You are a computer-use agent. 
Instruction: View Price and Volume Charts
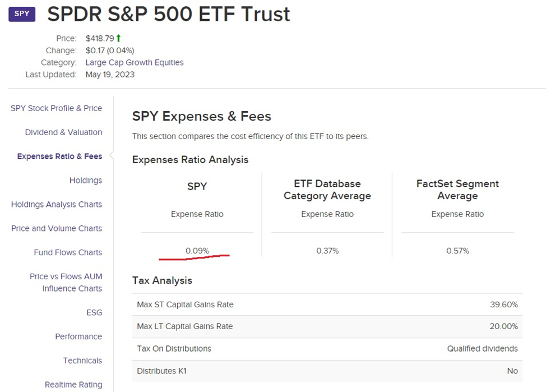(57, 229)
